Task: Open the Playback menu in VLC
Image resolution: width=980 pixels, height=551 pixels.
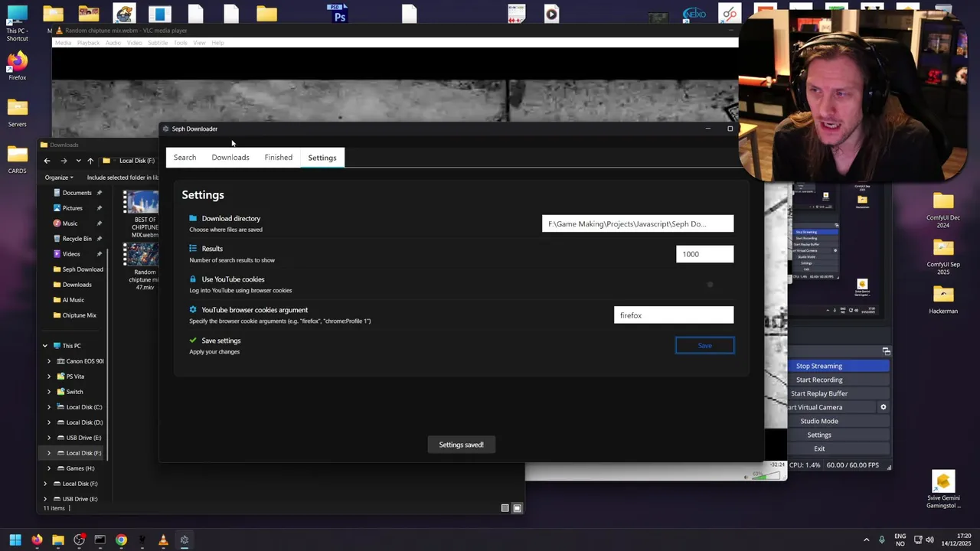Action: click(88, 43)
